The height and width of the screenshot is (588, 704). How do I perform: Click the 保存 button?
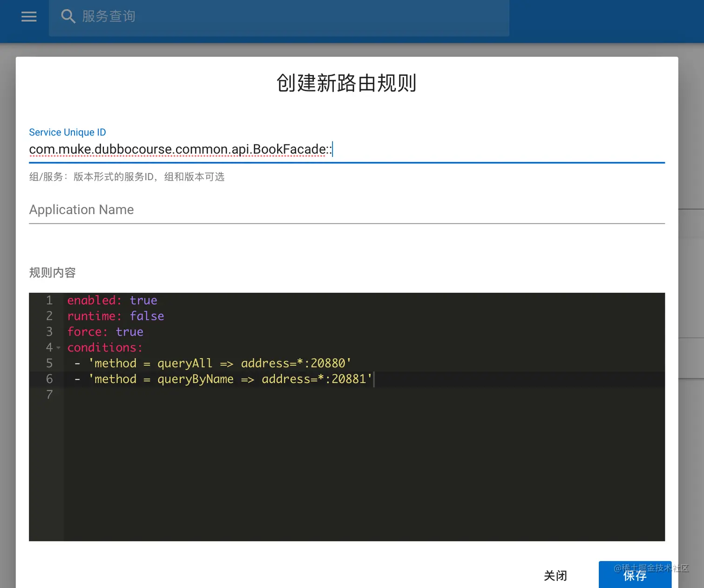pyautogui.click(x=635, y=575)
